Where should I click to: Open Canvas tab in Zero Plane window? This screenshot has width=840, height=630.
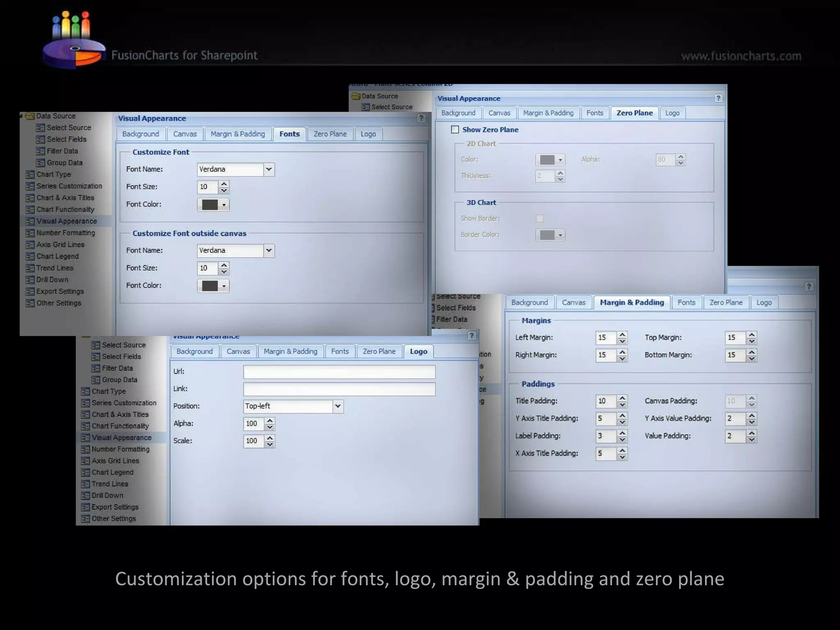(x=499, y=113)
